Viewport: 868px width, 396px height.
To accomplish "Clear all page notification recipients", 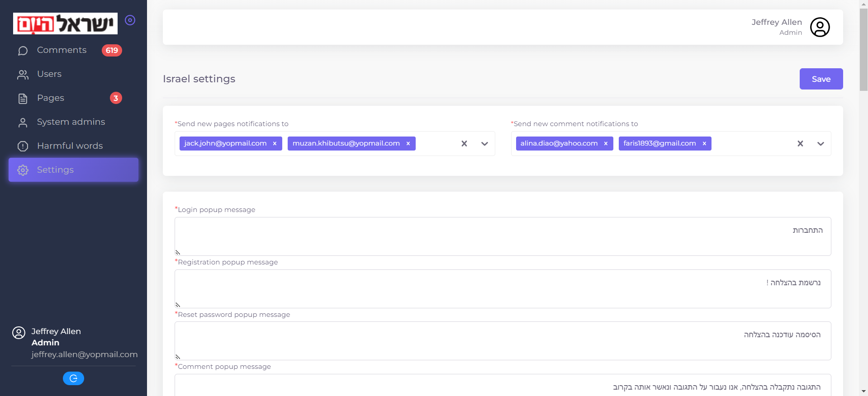I will (464, 144).
